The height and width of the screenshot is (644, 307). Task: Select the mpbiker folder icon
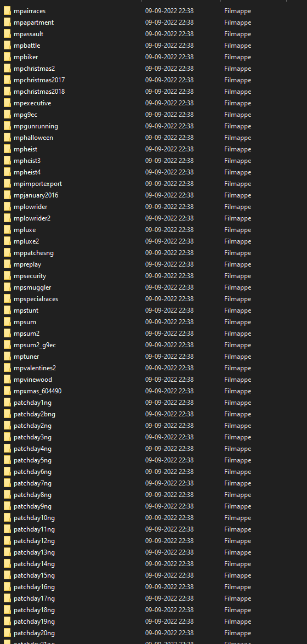[7, 57]
